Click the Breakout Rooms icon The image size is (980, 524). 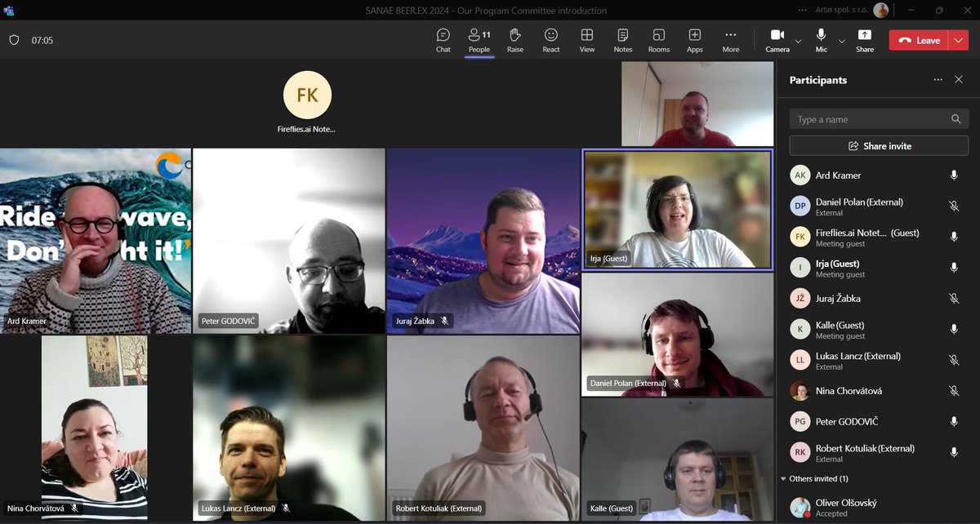coord(658,39)
